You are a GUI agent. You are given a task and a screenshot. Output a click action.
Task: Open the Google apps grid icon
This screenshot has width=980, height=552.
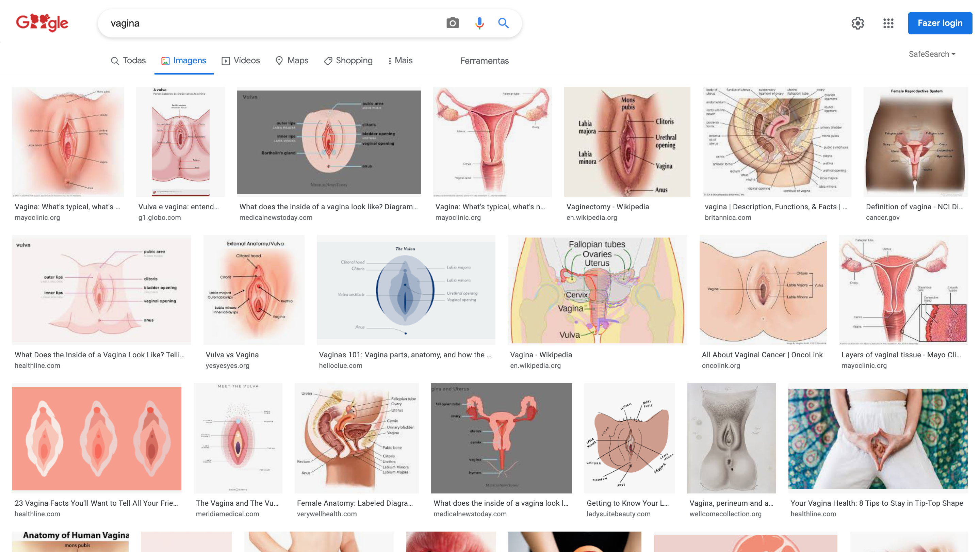click(x=888, y=23)
